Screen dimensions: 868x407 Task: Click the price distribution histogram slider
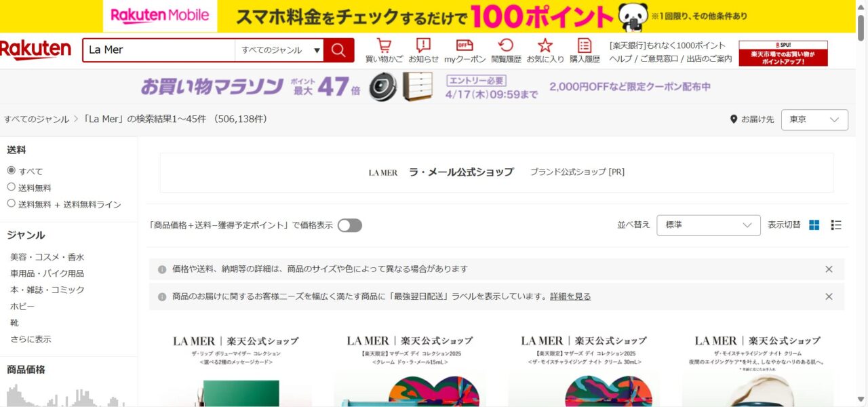(66, 396)
